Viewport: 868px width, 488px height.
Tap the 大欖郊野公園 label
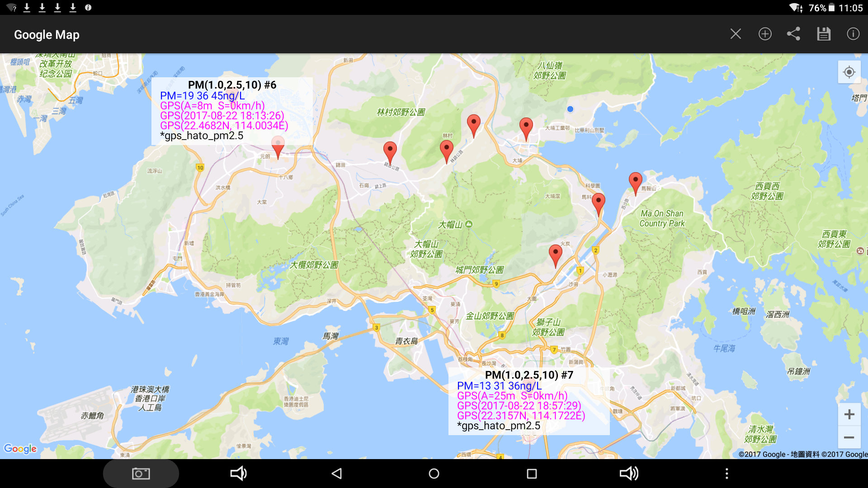coord(314,265)
